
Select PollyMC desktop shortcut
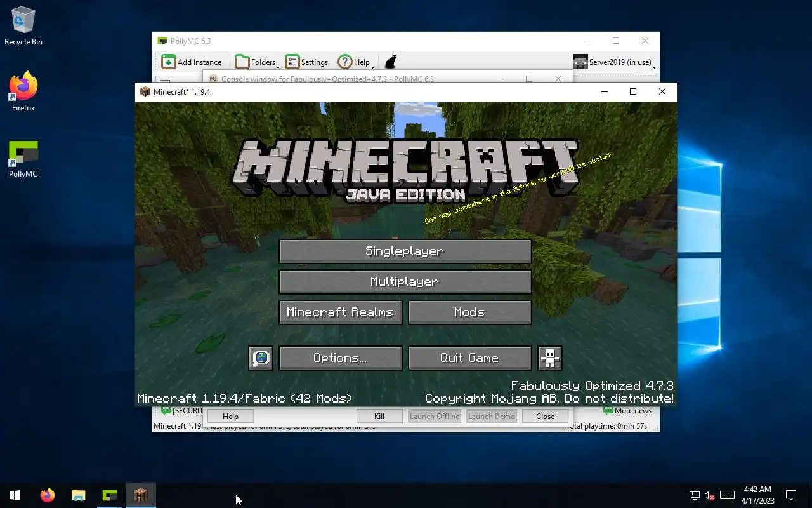tap(23, 159)
